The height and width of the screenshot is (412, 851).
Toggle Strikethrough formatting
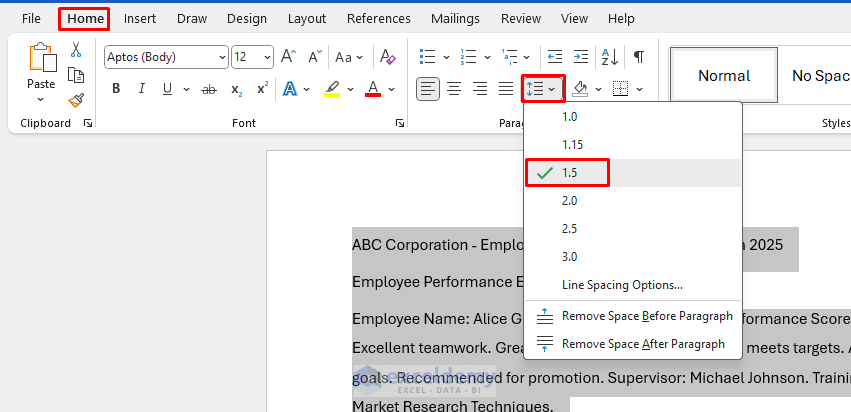209,89
